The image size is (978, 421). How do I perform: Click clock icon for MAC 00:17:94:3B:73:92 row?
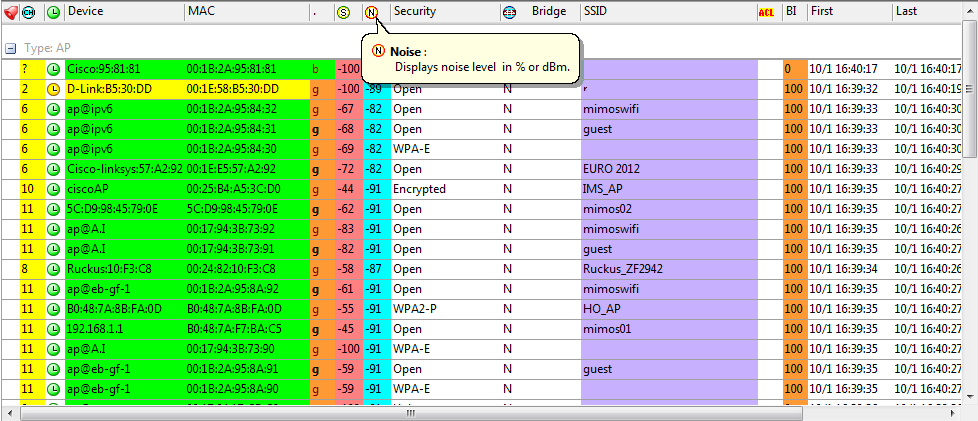pyautogui.click(x=54, y=229)
